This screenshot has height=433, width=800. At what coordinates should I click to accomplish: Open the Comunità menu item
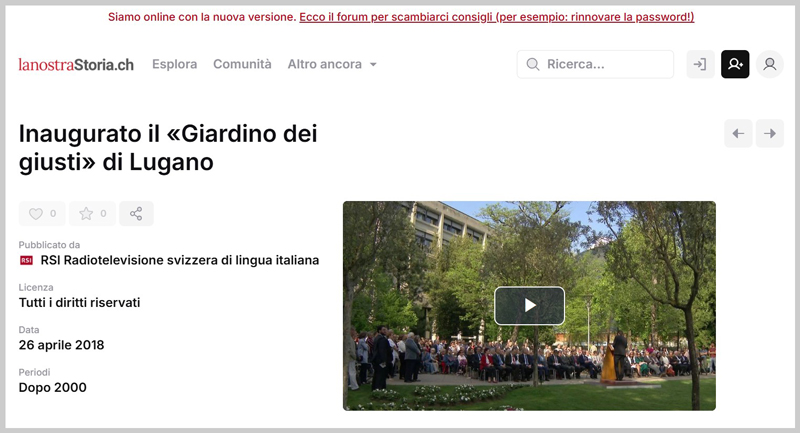coord(242,64)
